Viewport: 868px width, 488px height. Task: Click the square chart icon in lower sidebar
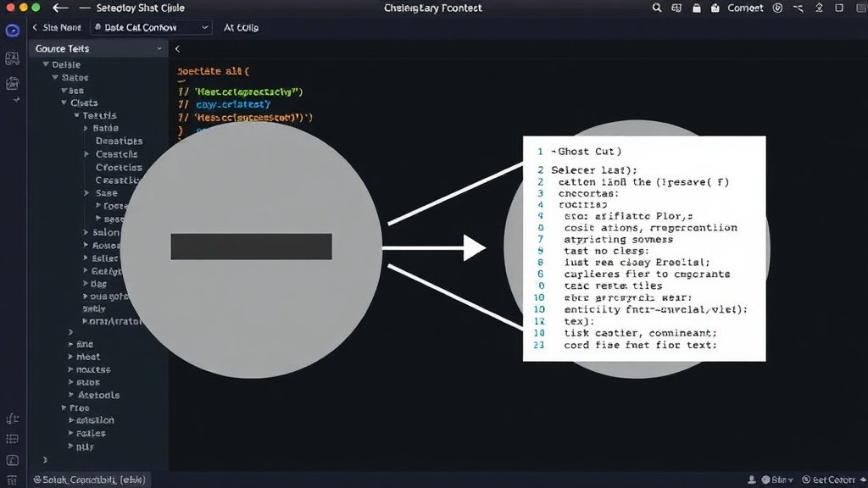(12, 460)
